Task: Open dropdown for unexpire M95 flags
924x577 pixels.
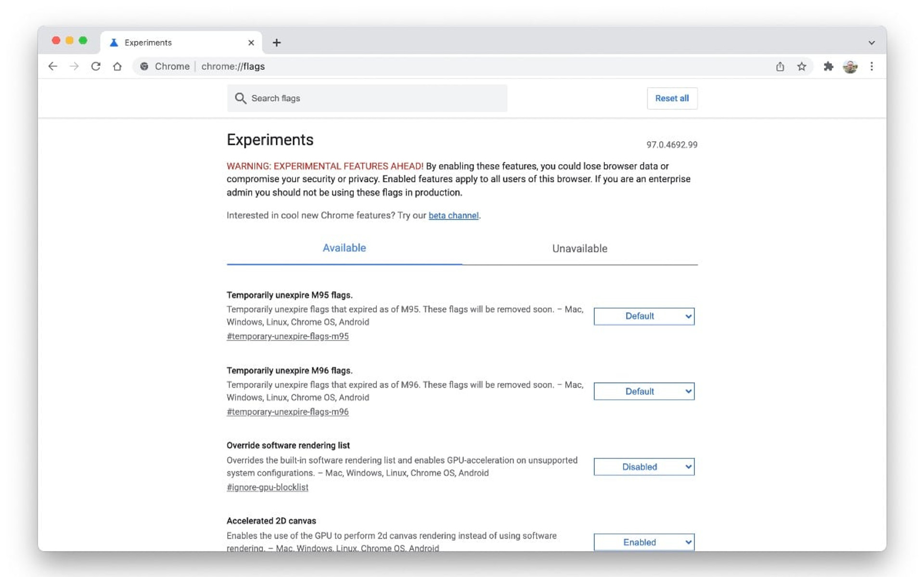Action: tap(644, 316)
